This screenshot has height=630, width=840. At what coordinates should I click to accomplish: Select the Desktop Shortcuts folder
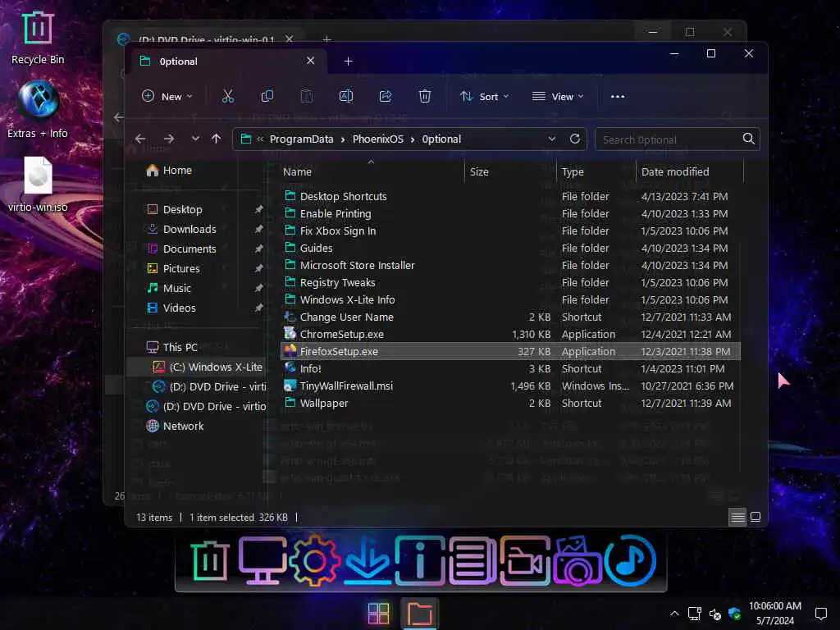[343, 197]
